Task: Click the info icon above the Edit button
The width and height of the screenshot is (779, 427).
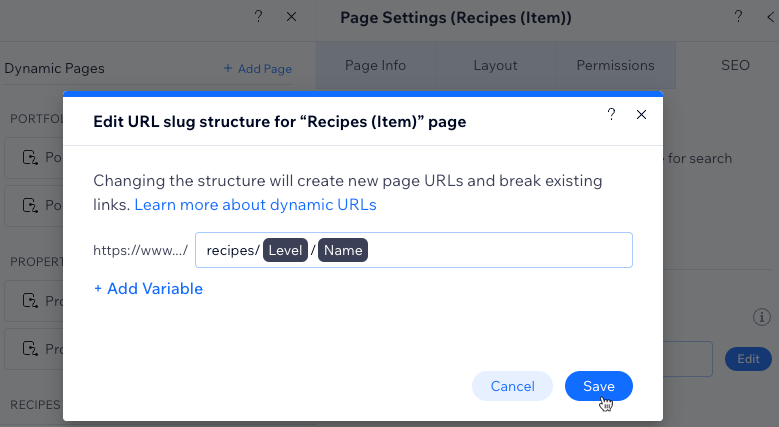Action: click(762, 317)
